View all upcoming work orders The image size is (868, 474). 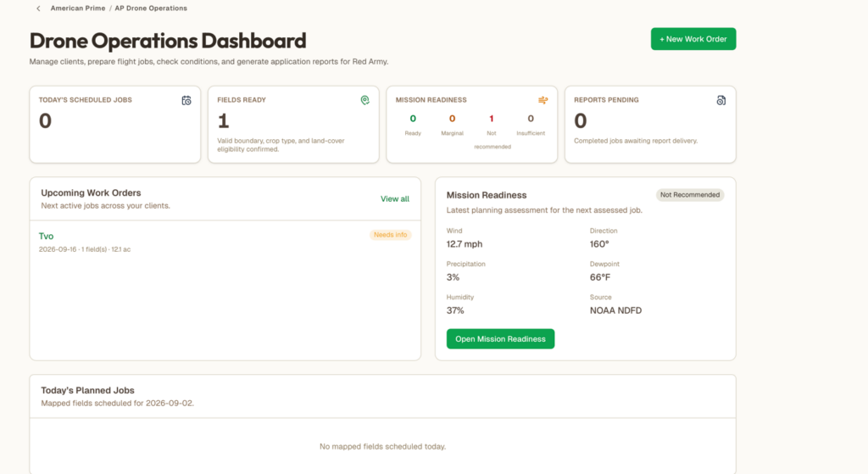click(395, 198)
